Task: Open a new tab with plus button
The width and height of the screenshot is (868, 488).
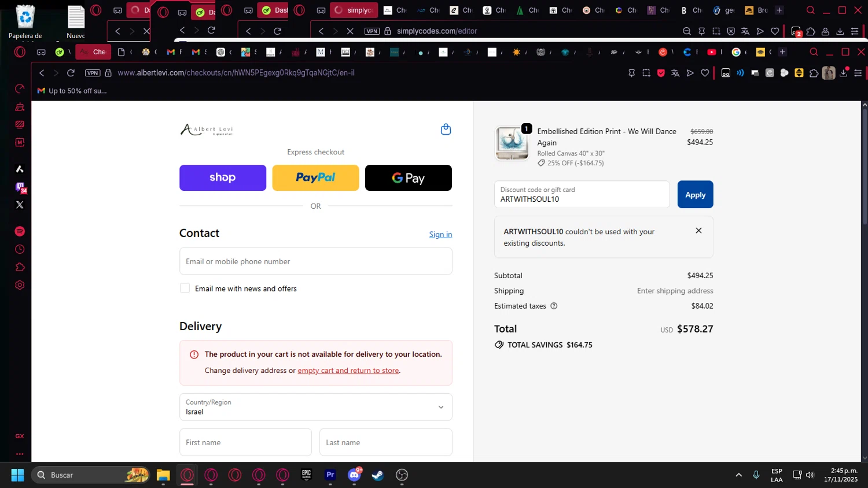Action: pos(782,52)
